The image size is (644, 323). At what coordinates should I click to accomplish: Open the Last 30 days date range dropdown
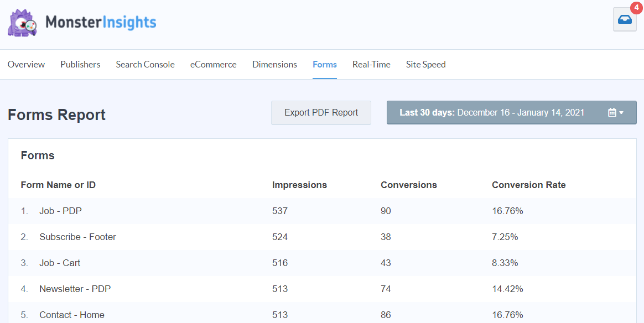[x=512, y=112]
